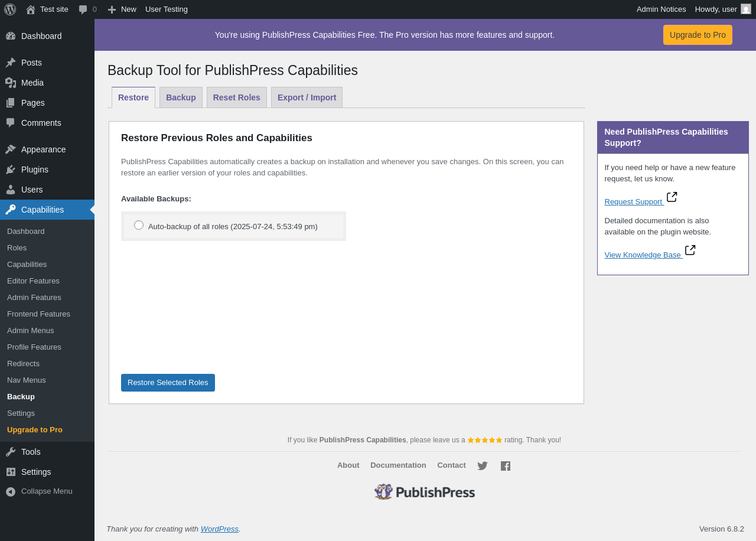This screenshot has width=756, height=541.
Task: Click the Test site home icon
Action: pos(31,9)
